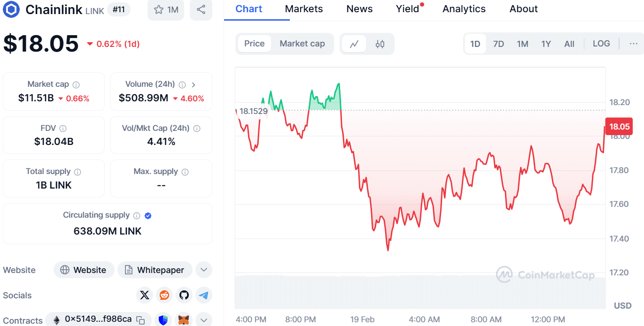
Task: Toggle the chart to Market cap view
Action: [302, 43]
